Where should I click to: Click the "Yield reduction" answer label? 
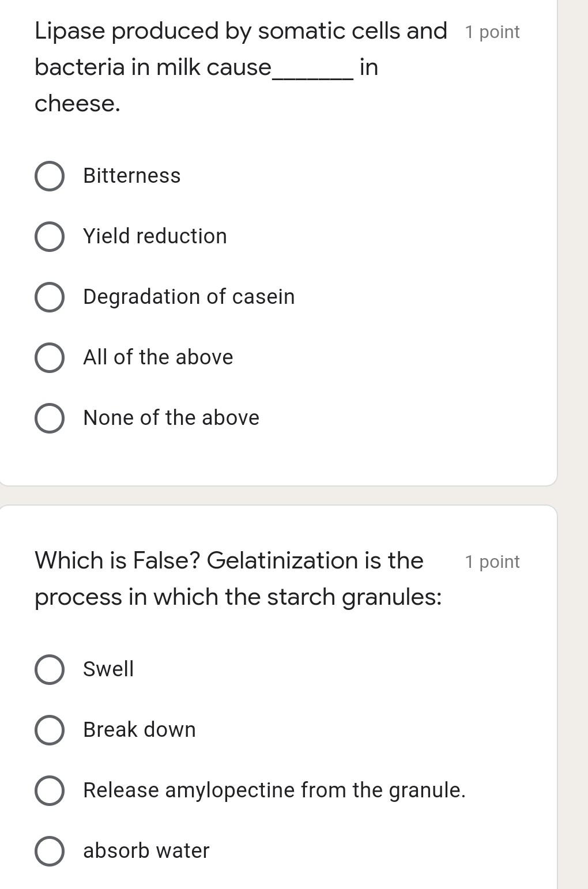(x=155, y=236)
